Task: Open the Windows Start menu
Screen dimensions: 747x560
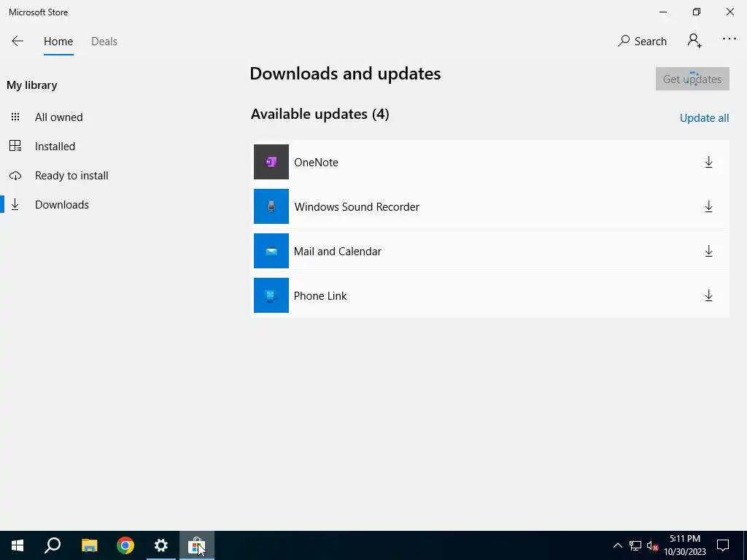Action: click(18, 545)
